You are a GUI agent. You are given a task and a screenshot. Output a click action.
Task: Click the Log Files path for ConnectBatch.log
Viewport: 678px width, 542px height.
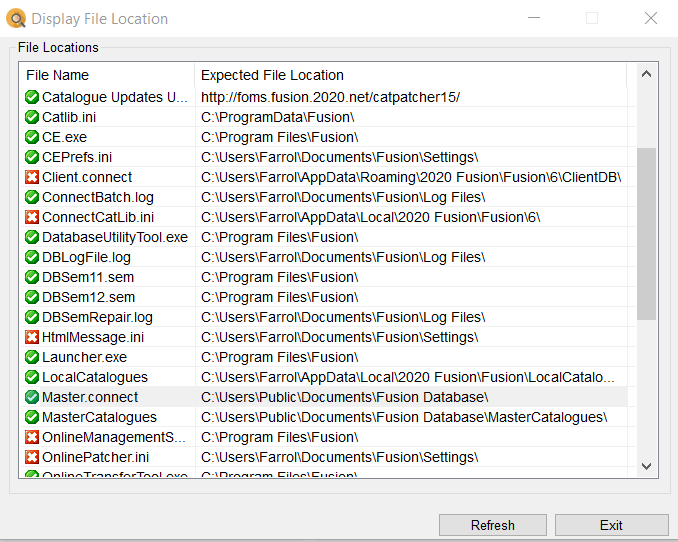pos(343,197)
